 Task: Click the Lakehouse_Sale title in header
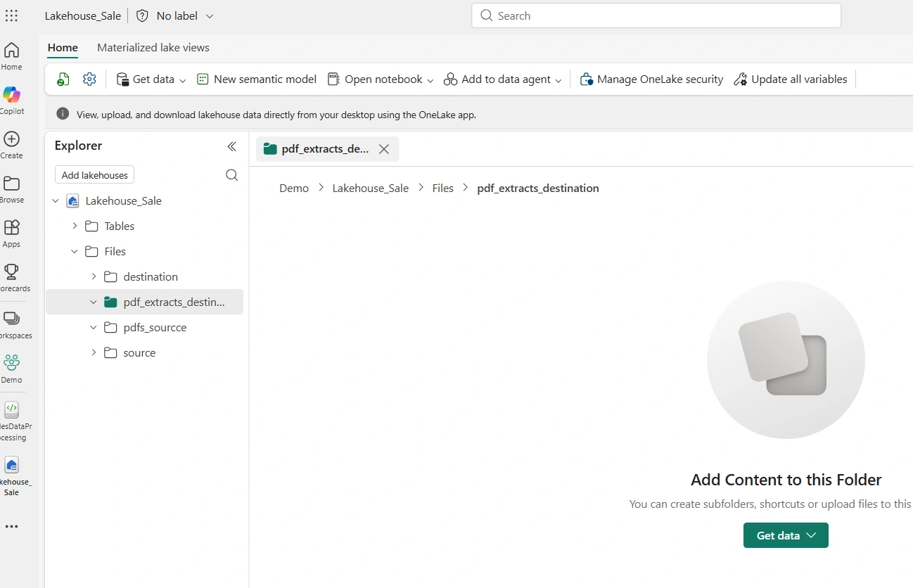point(83,15)
